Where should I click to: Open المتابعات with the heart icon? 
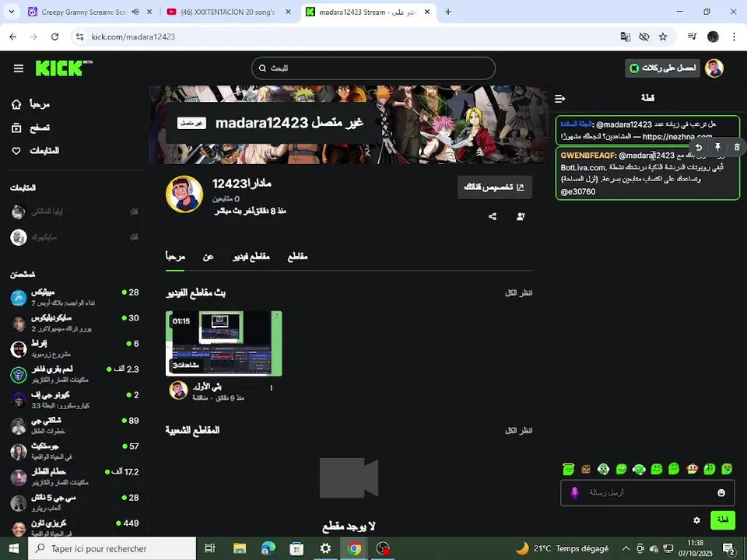[35, 150]
